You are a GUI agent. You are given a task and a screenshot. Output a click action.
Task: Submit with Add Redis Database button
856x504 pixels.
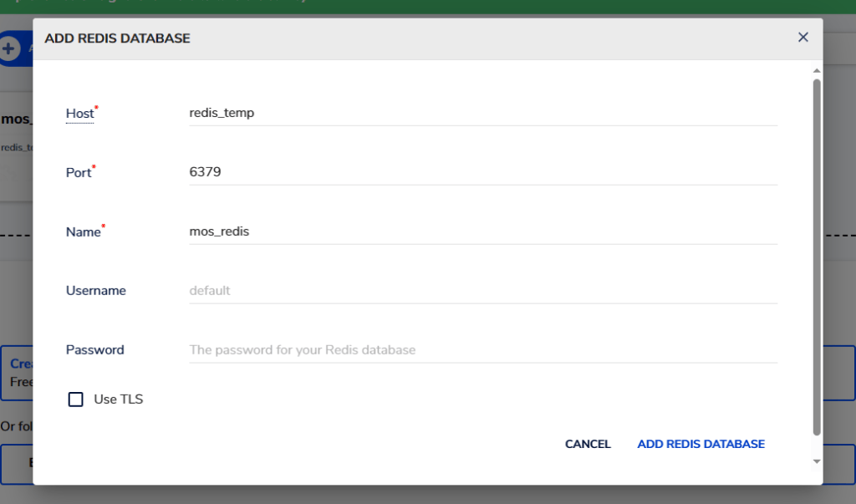pyautogui.click(x=701, y=444)
